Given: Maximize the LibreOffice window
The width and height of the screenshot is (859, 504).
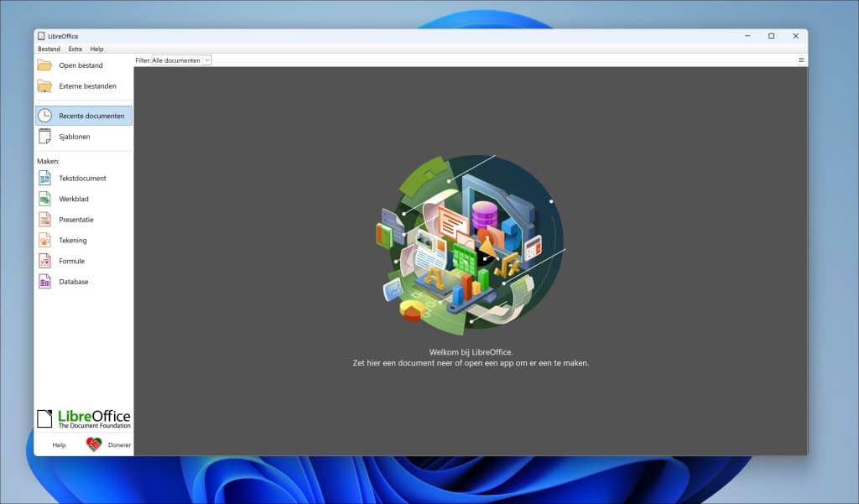Looking at the screenshot, I should (771, 36).
